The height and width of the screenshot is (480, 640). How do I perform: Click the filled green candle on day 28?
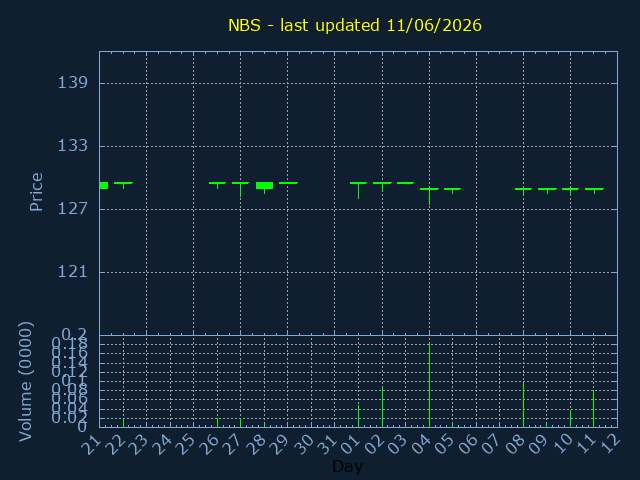(264, 186)
